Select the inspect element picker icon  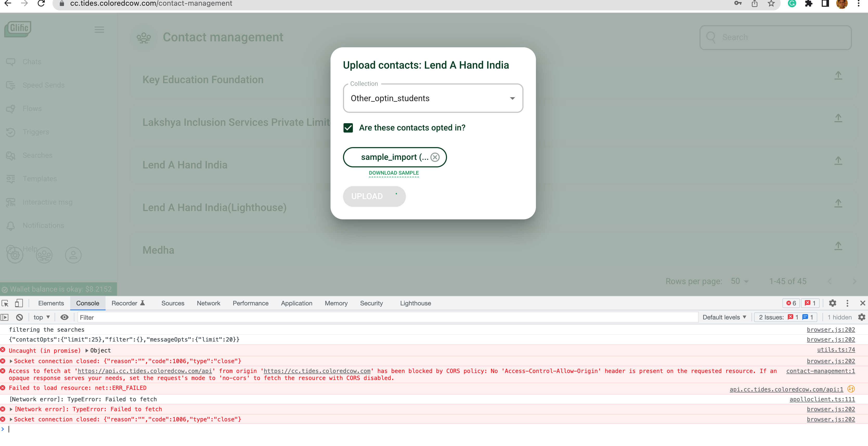tap(5, 303)
